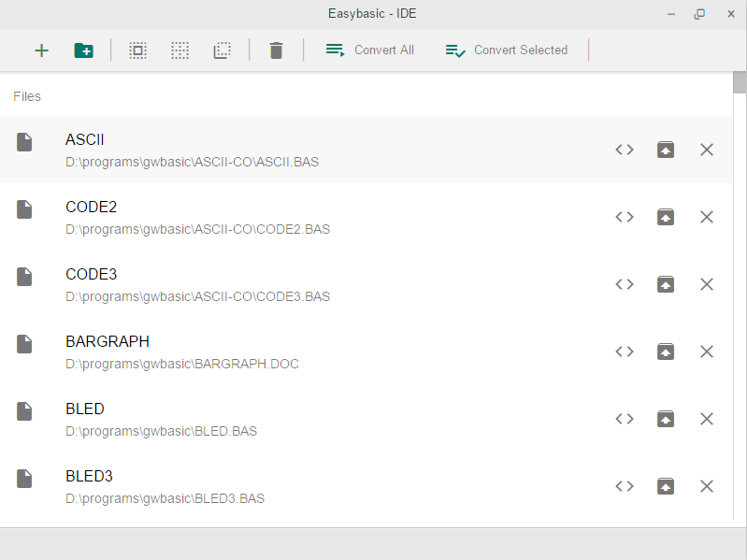Click the Convert All button
The height and width of the screenshot is (560, 747).
click(x=370, y=50)
